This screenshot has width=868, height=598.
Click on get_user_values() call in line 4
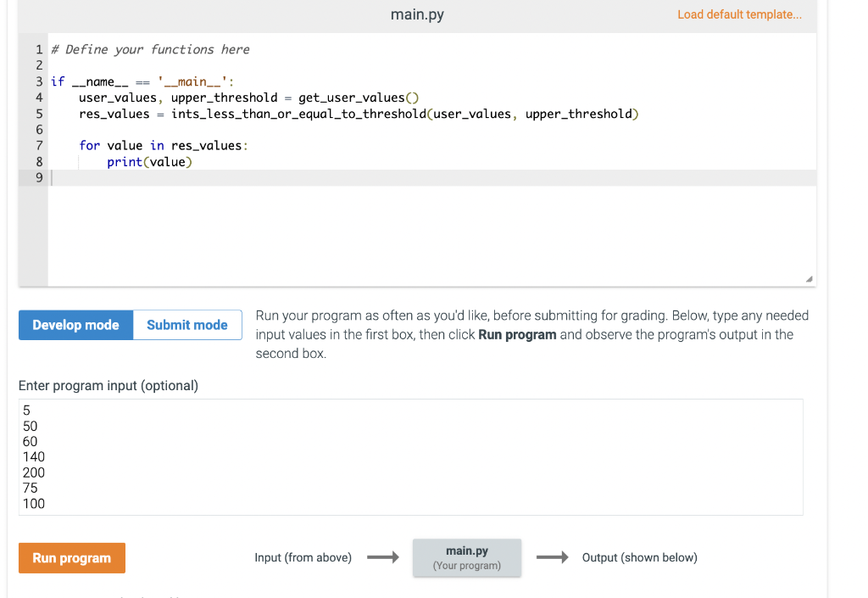point(359,98)
